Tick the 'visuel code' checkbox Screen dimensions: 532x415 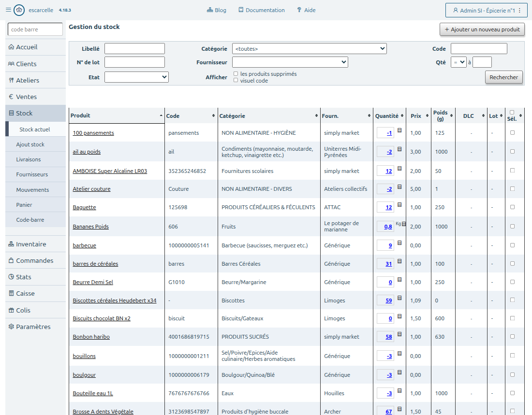[236, 80]
